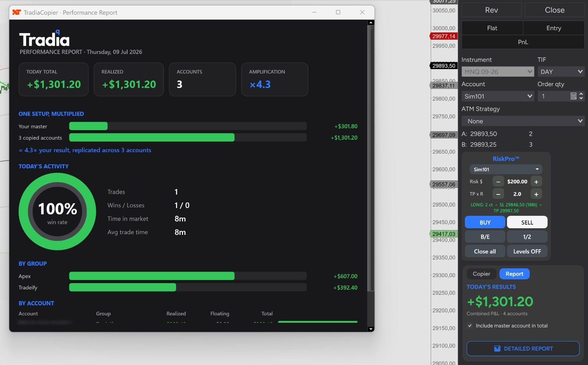Open the RiskPro Sim101 account dropdown
This screenshot has width=588, height=365.
pyautogui.click(x=506, y=169)
